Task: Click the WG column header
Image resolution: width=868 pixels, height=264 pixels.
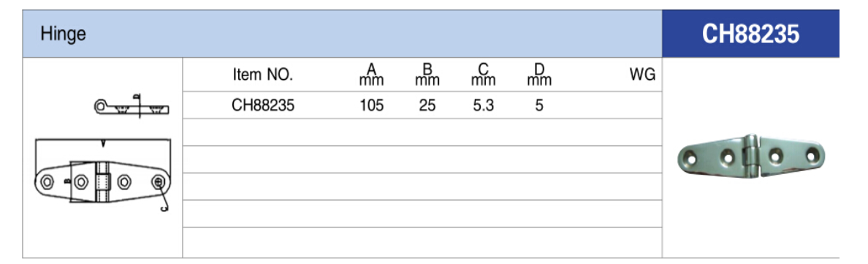Action: click(643, 75)
